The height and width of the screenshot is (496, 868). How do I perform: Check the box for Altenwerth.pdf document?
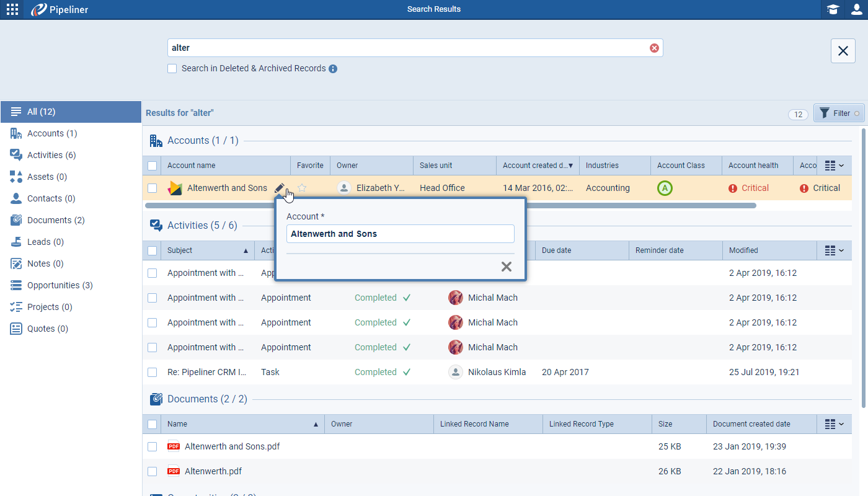coord(153,472)
